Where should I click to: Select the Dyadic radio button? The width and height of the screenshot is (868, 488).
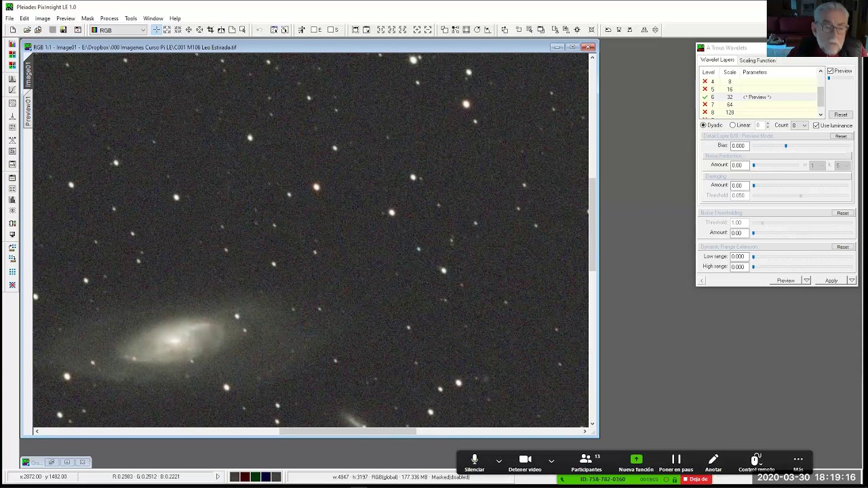pyautogui.click(x=703, y=125)
